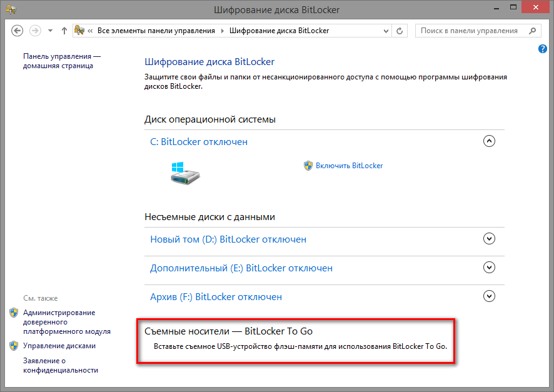Open the Заявление о конфиденциальности link
This screenshot has width=554, height=392.
(x=60, y=365)
